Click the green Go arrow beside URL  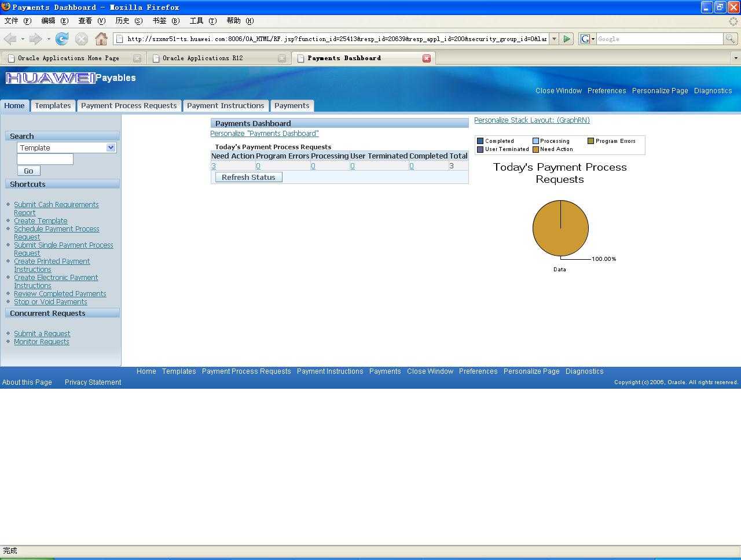[567, 39]
